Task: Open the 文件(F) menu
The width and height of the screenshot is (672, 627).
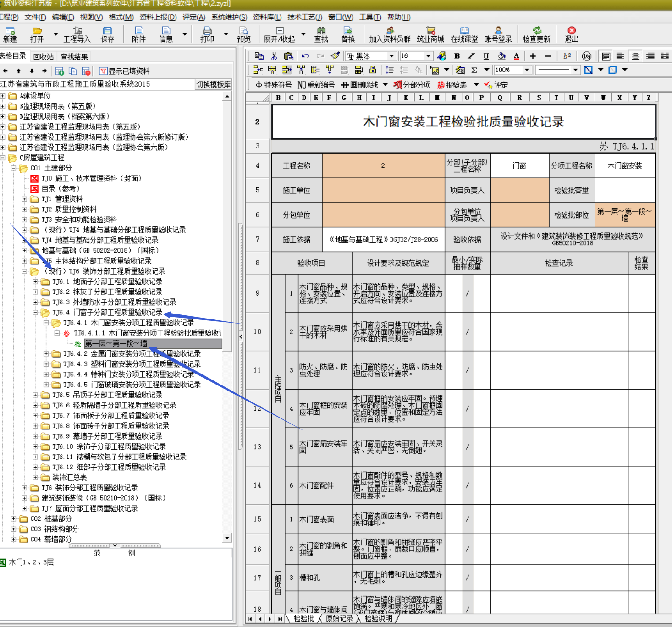Action: (x=35, y=17)
